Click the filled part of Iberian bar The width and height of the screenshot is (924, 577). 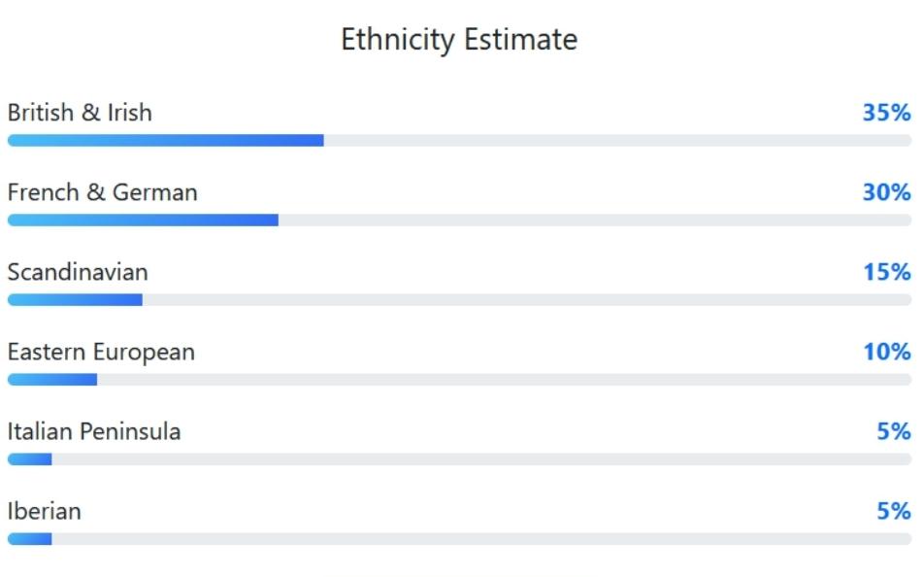click(29, 539)
